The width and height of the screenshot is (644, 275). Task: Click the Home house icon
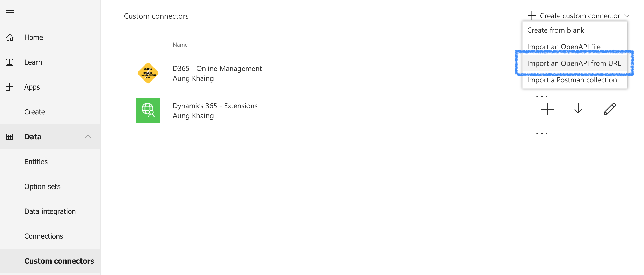pyautogui.click(x=10, y=38)
